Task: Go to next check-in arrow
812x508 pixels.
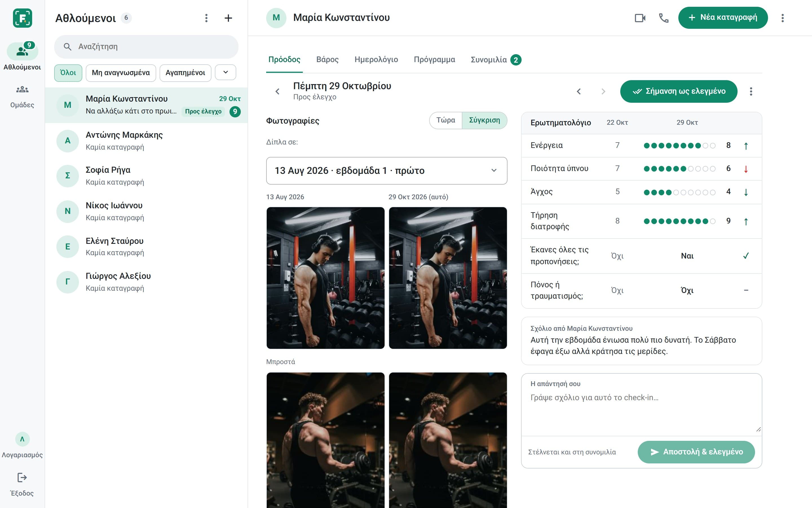Action: pos(603,91)
